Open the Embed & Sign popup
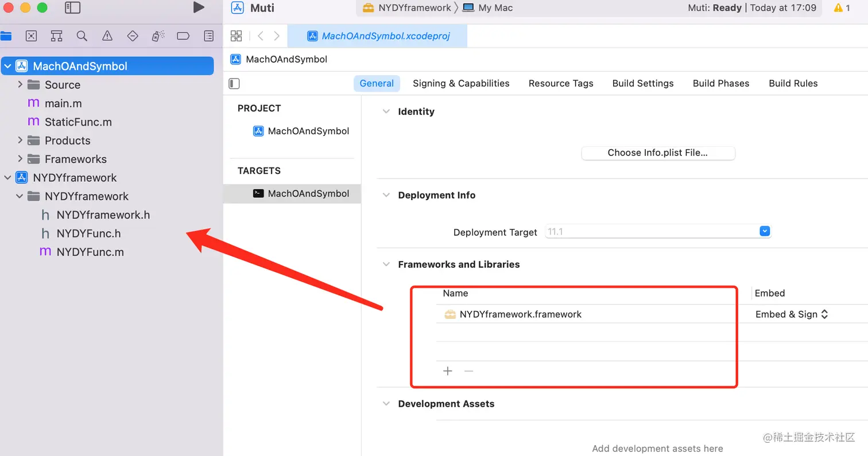Image resolution: width=868 pixels, height=456 pixels. (x=792, y=314)
